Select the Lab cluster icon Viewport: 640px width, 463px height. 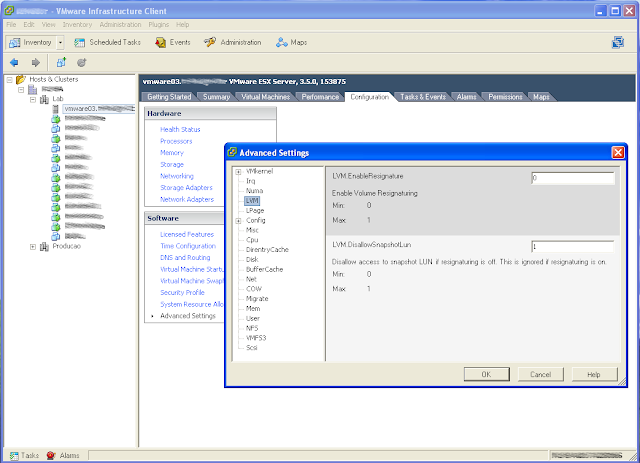pyautogui.click(x=44, y=99)
